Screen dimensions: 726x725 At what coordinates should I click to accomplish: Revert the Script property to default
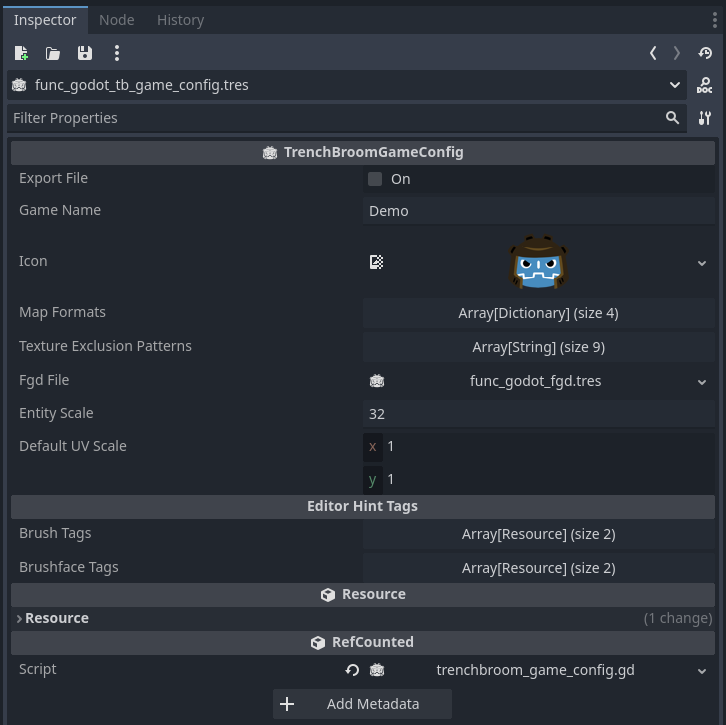click(352, 671)
